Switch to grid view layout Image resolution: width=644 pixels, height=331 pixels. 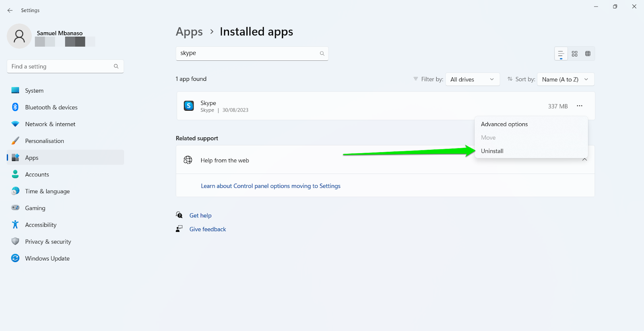575,54
